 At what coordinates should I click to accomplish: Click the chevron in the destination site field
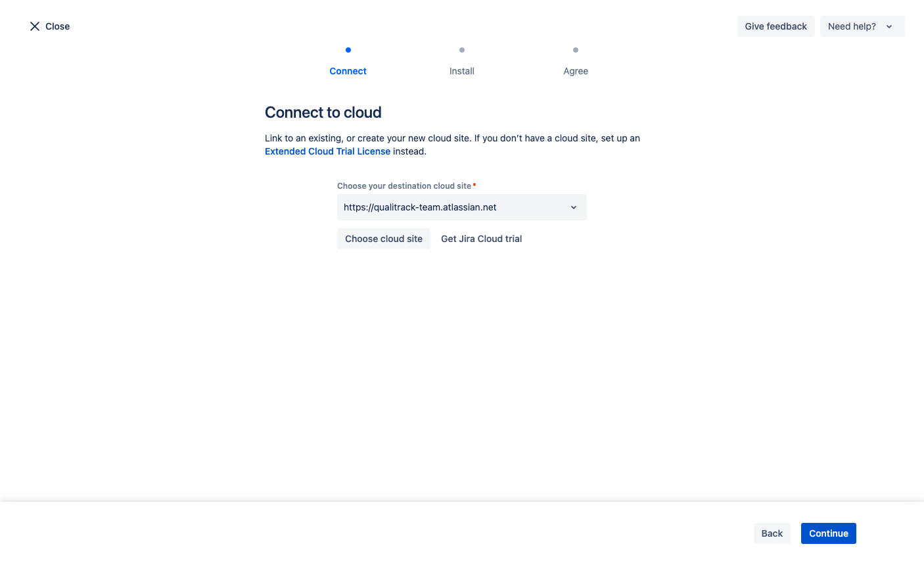pyautogui.click(x=574, y=208)
